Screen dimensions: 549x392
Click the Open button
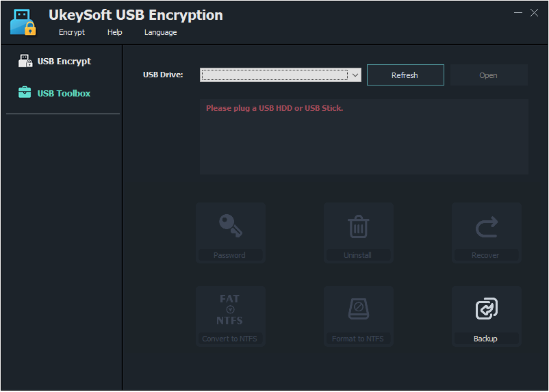click(489, 75)
